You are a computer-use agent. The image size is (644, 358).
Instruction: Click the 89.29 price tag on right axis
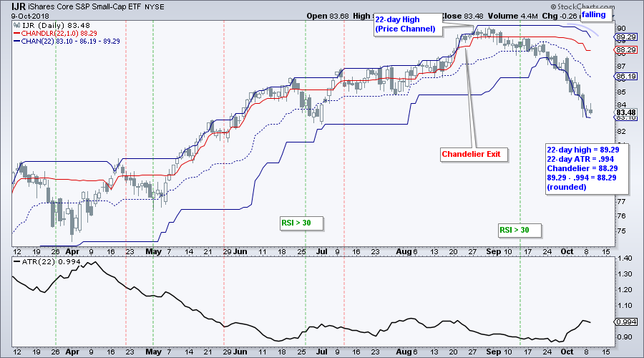coord(626,37)
